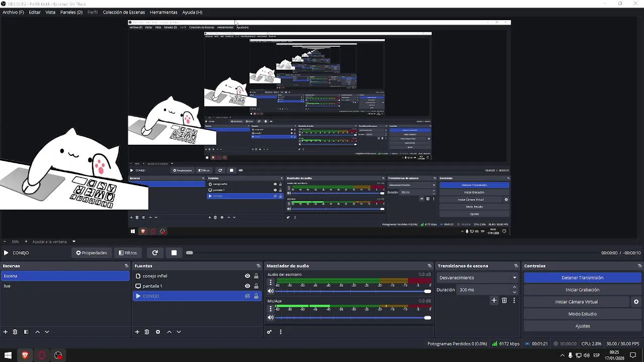Move source down in Fuentes toolbar

click(x=179, y=332)
